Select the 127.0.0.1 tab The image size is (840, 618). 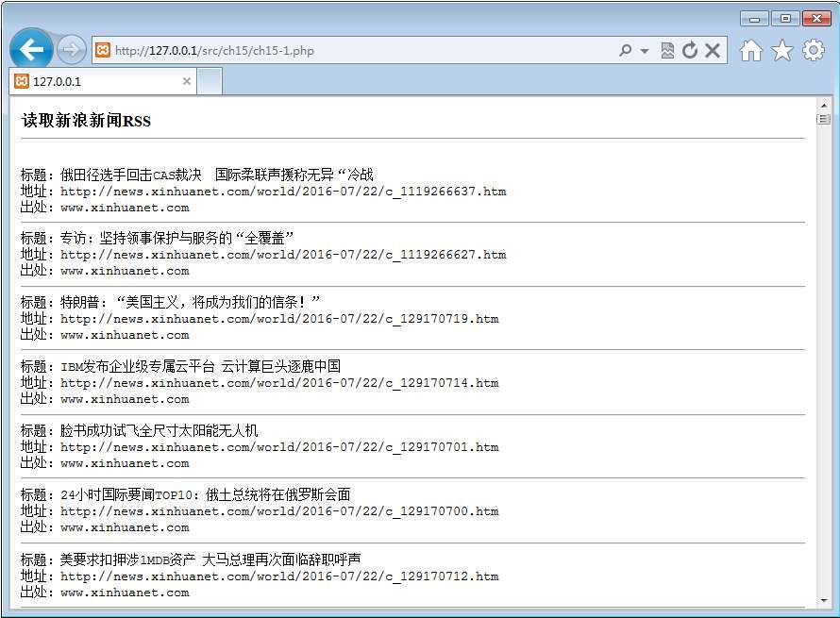click(103, 81)
